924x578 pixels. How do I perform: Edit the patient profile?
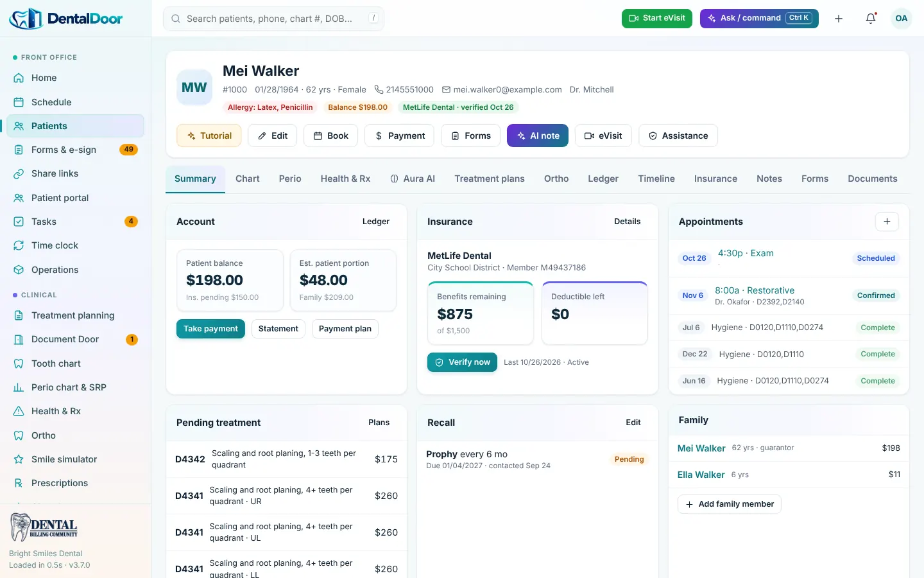pos(273,136)
